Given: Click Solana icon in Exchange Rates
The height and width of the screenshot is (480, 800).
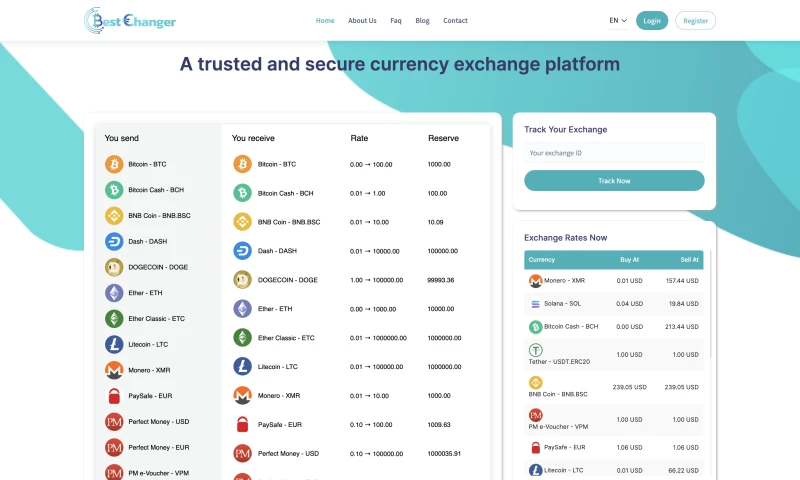Looking at the screenshot, I should 535,303.
